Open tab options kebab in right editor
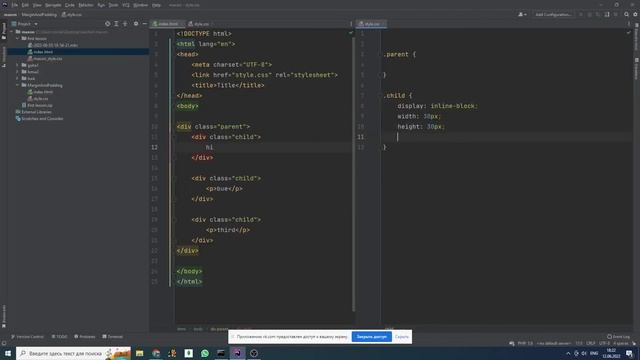The width and height of the screenshot is (640, 360). pyautogui.click(x=629, y=24)
